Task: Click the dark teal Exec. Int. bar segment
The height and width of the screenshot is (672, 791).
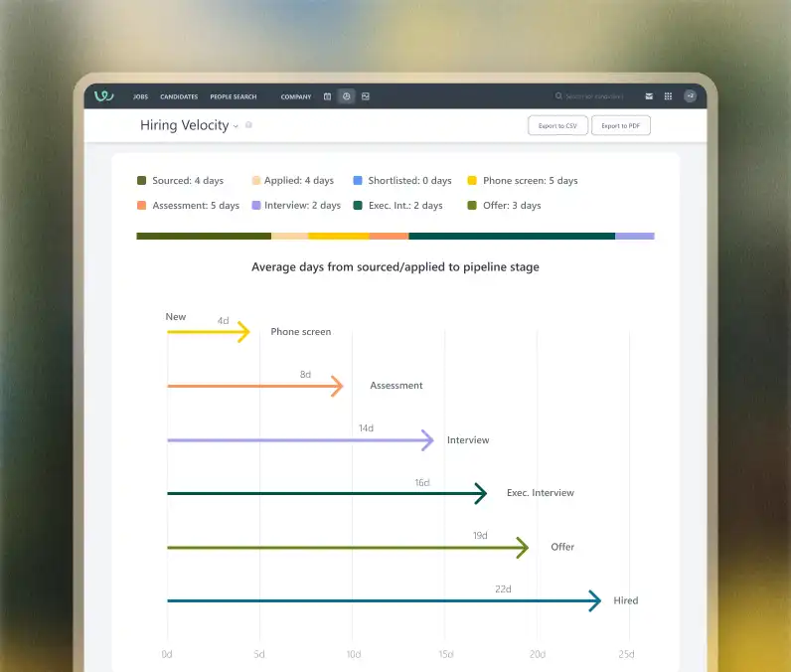Action: click(x=512, y=237)
